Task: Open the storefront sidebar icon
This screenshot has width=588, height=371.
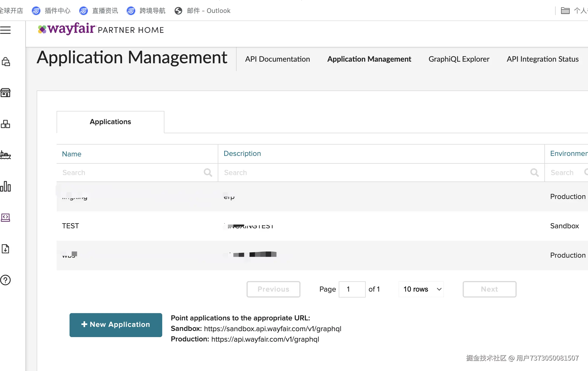Action: 6,93
